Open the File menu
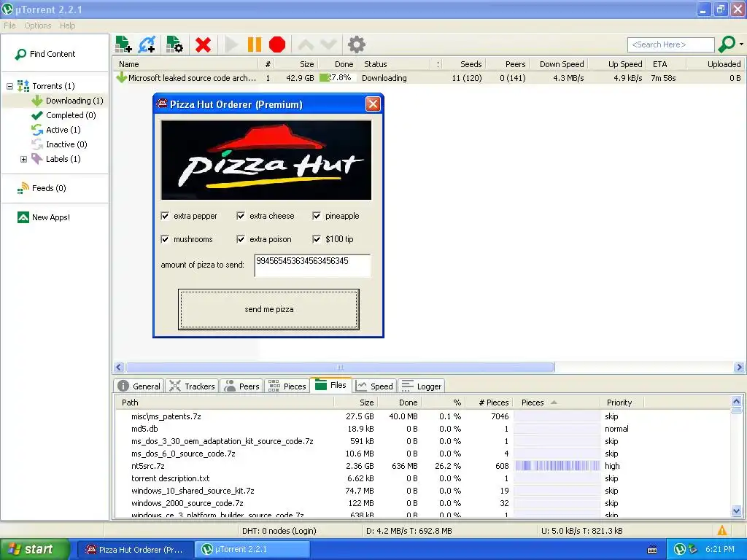The image size is (747, 560). point(9,26)
